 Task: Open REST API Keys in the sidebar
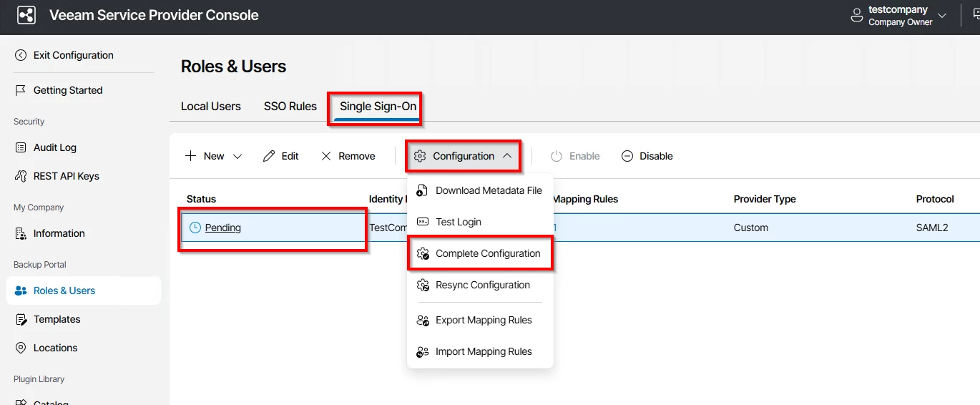pos(67,176)
